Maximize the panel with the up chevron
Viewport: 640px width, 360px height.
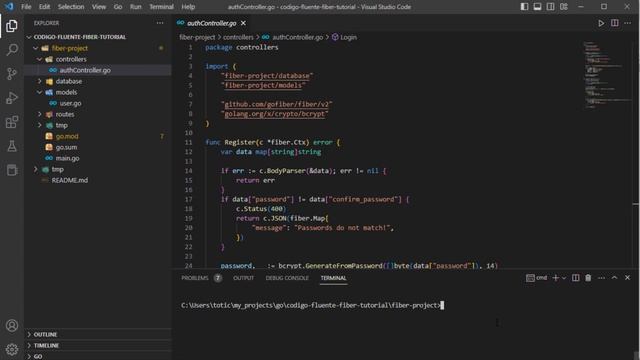pos(614,278)
